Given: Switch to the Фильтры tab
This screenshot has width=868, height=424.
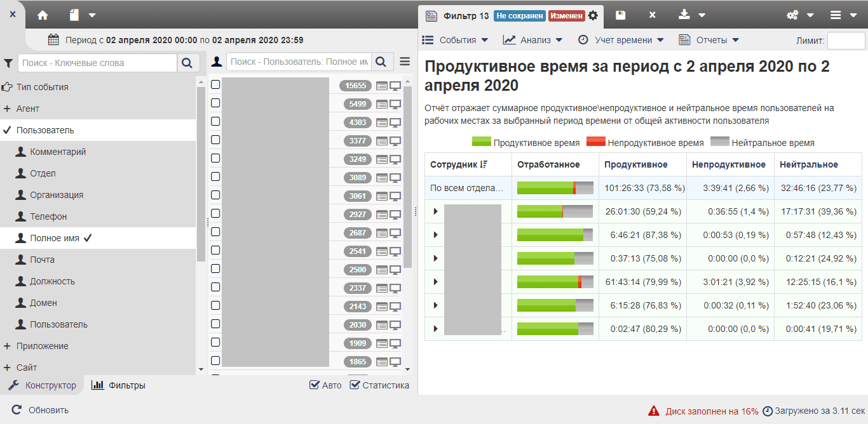Looking at the screenshot, I should click(119, 385).
